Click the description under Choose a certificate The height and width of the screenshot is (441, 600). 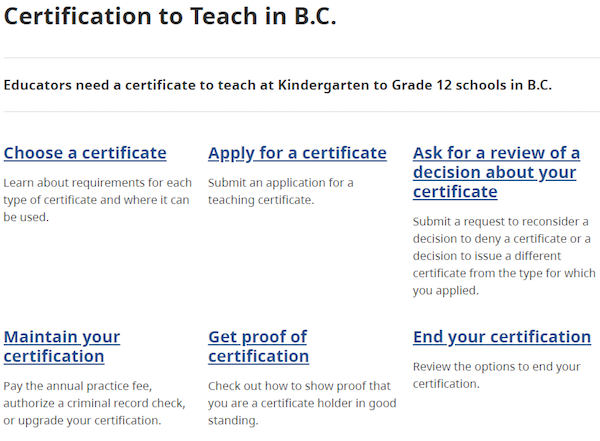(x=97, y=200)
